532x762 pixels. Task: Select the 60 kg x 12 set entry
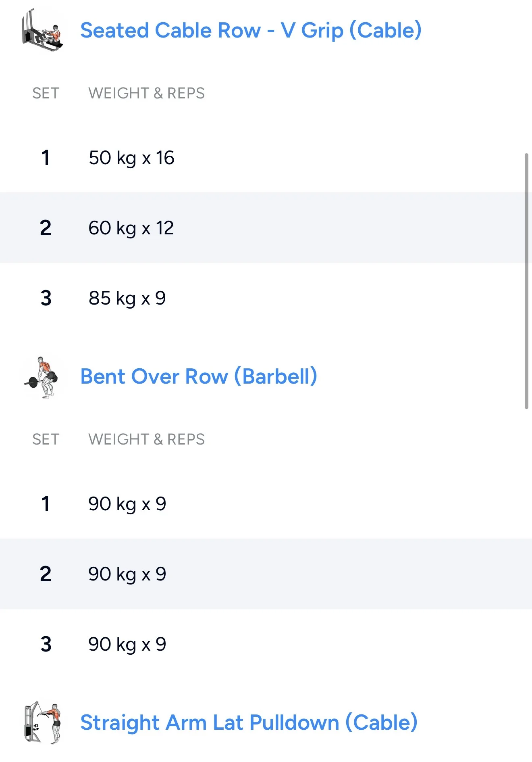pos(131,228)
